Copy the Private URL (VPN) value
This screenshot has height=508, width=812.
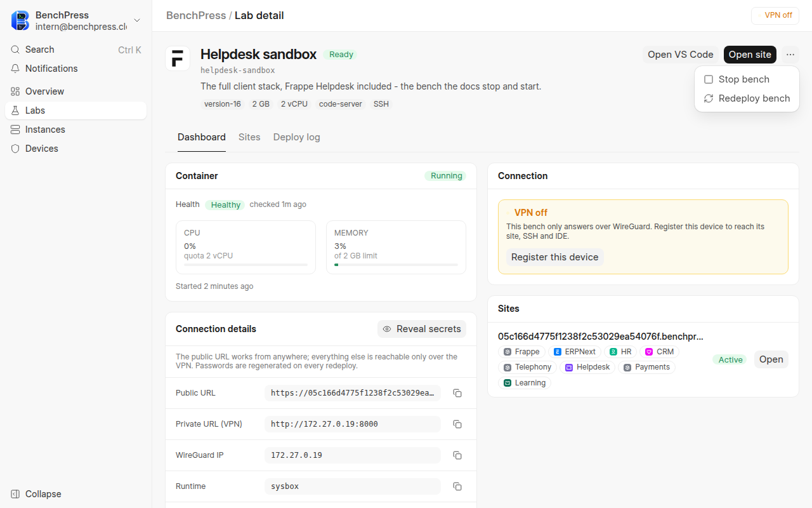(x=457, y=424)
